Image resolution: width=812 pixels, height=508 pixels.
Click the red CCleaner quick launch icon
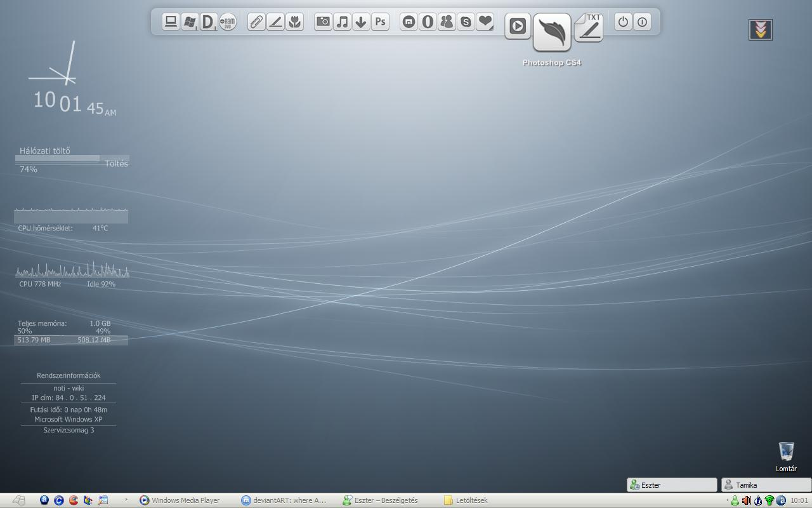pos(73,500)
